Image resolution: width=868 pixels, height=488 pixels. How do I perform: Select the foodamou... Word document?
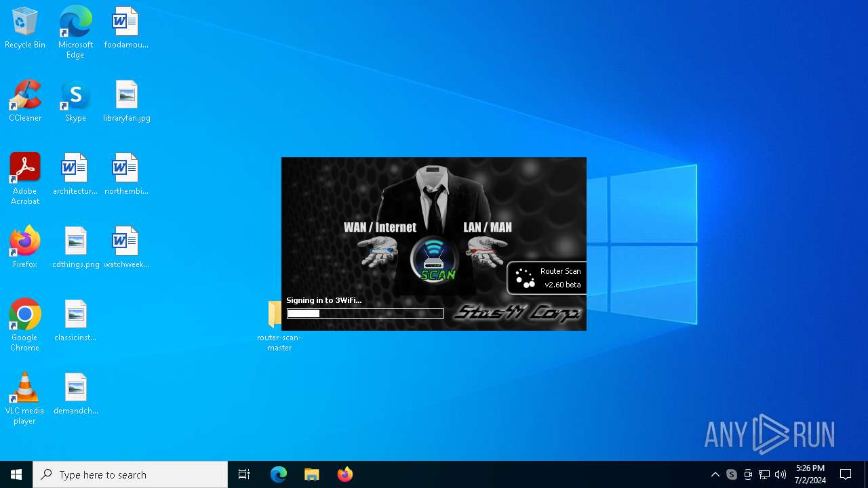click(126, 28)
